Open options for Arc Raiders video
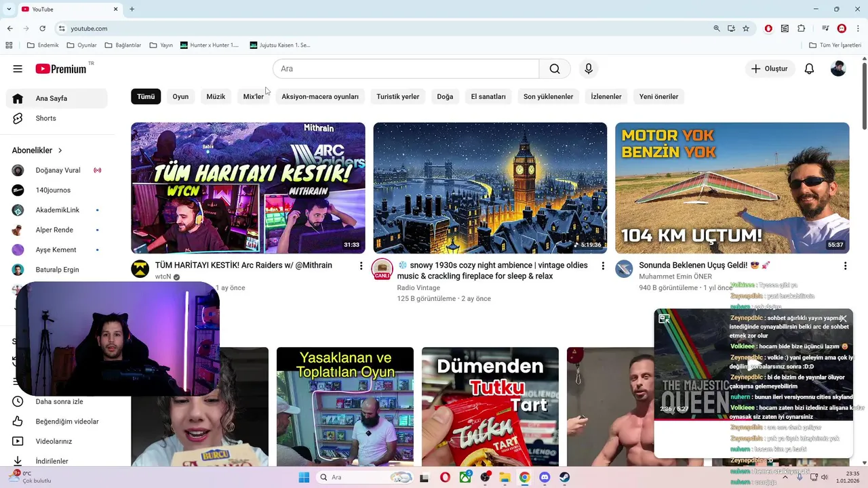The width and height of the screenshot is (868, 488). pyautogui.click(x=361, y=266)
